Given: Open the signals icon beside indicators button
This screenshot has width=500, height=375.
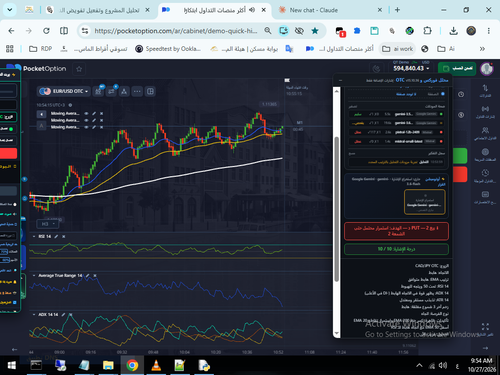Looking at the screenshot, I should tap(111, 91).
